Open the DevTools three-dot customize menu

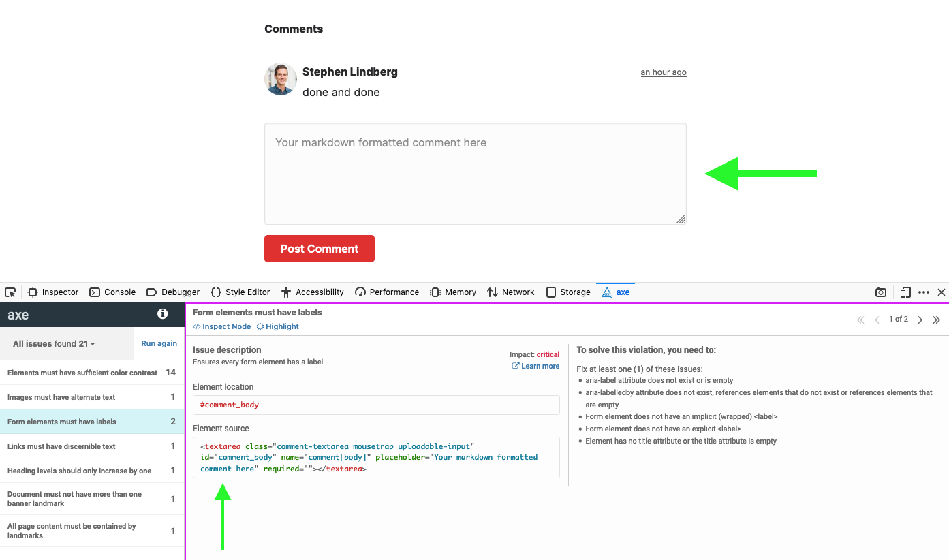(x=924, y=292)
